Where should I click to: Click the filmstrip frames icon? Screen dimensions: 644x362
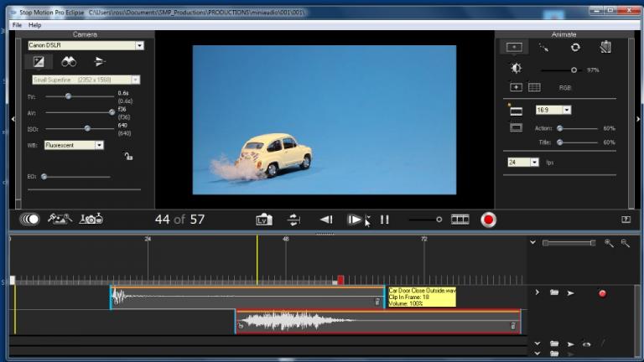coord(460,220)
